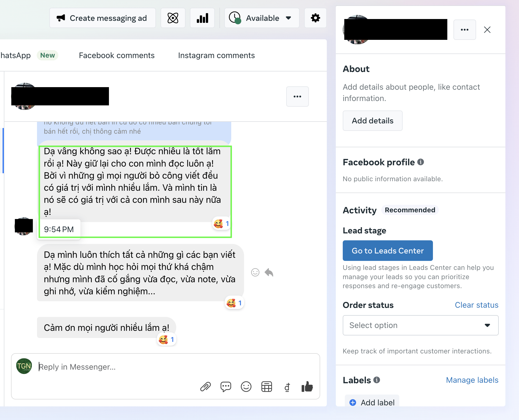The image size is (519, 420).
Task: Open the automations atom icon
Action: (x=173, y=18)
